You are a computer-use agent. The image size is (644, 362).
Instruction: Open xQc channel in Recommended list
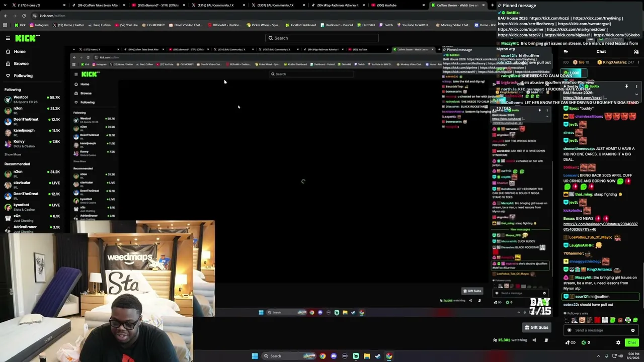tap(31, 218)
